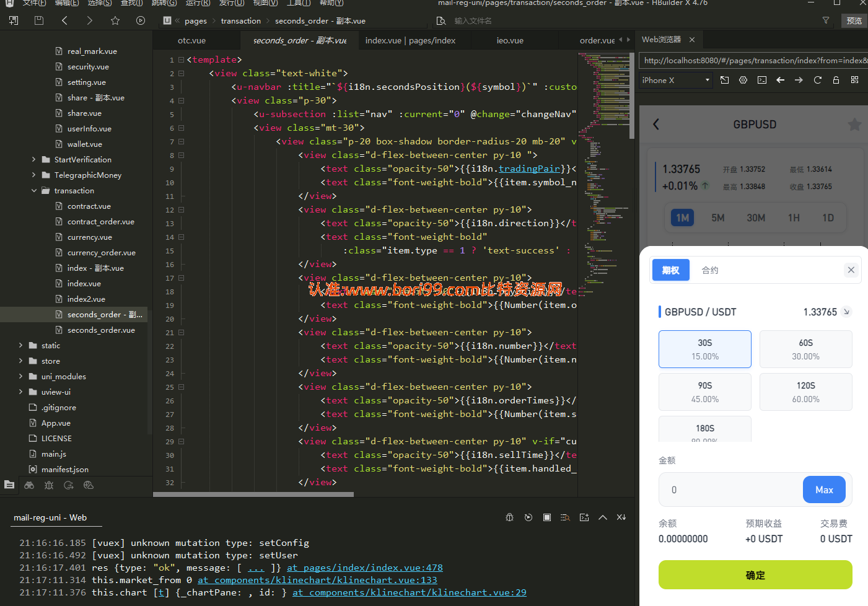Select the 60S 30.00% duration option
The width and height of the screenshot is (868, 606).
pyautogui.click(x=806, y=349)
